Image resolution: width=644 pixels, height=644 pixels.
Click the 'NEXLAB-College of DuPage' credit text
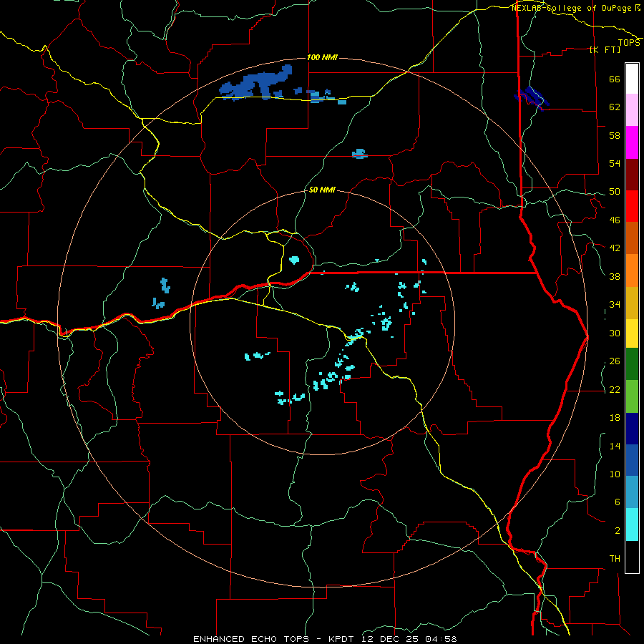(572, 8)
